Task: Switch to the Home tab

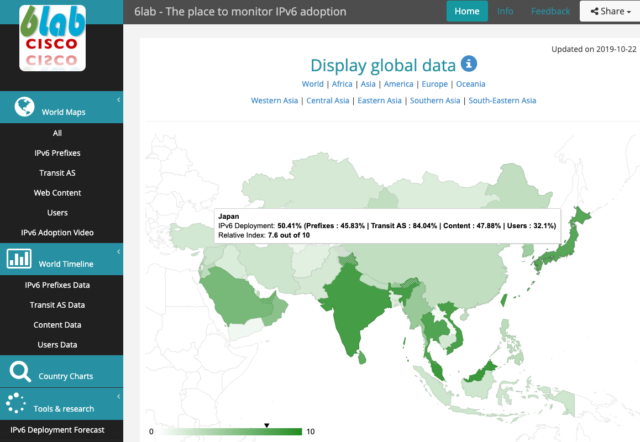Action: tap(466, 11)
